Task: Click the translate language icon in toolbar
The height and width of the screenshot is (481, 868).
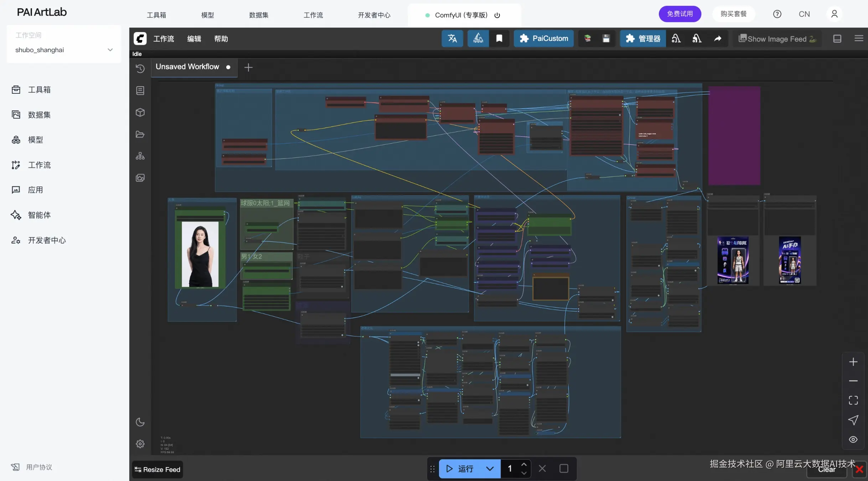Action: (x=452, y=38)
